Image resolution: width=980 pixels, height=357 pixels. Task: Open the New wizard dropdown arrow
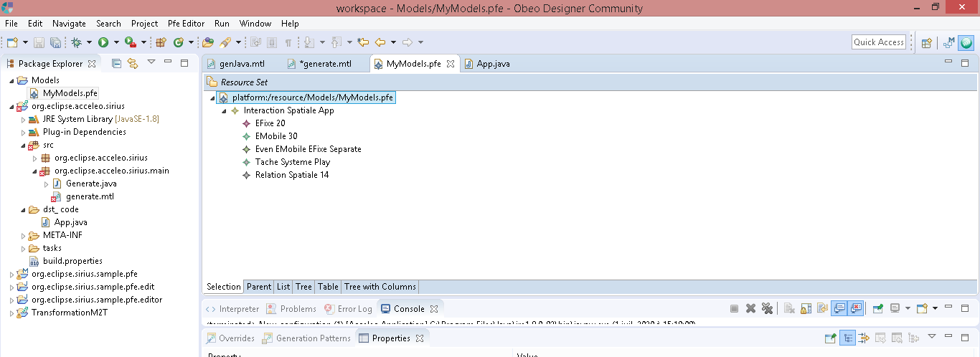click(25, 43)
